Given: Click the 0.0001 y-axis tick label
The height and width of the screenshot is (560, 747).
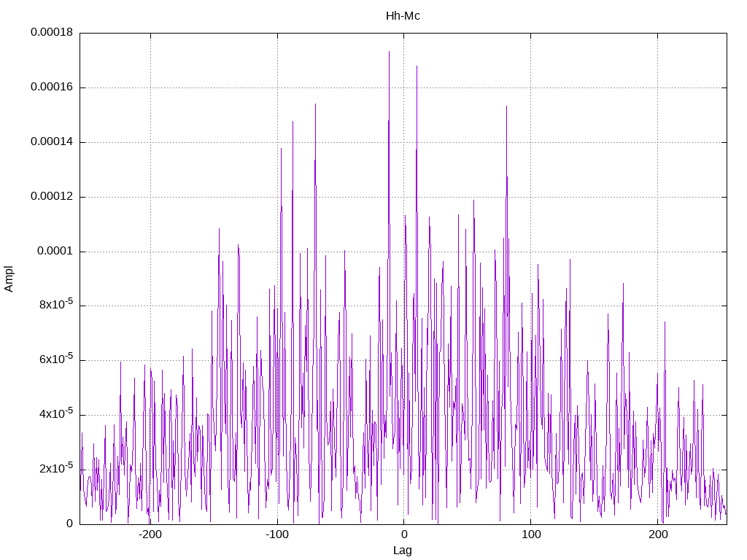Looking at the screenshot, I should [55, 252].
